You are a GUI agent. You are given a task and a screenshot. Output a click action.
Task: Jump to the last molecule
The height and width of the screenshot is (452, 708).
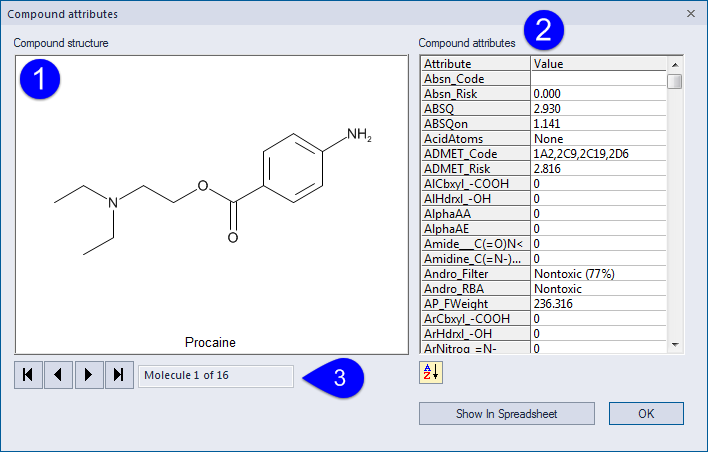click(119, 375)
